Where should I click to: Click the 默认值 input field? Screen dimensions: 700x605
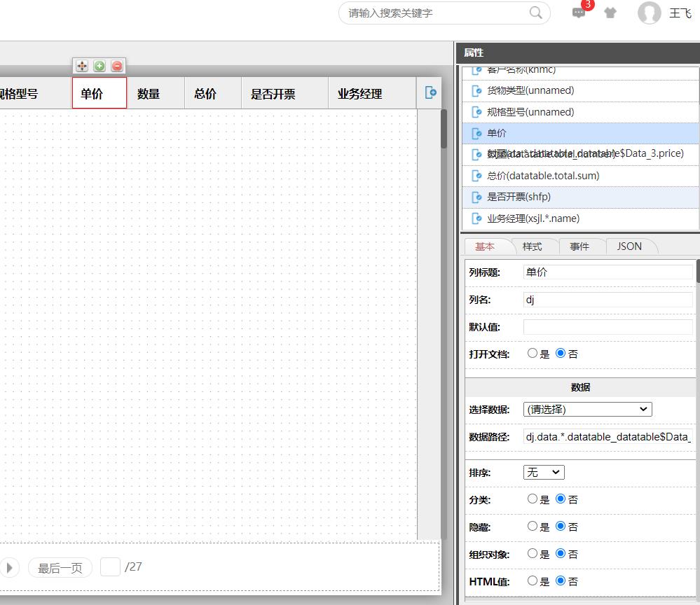pyautogui.click(x=608, y=327)
